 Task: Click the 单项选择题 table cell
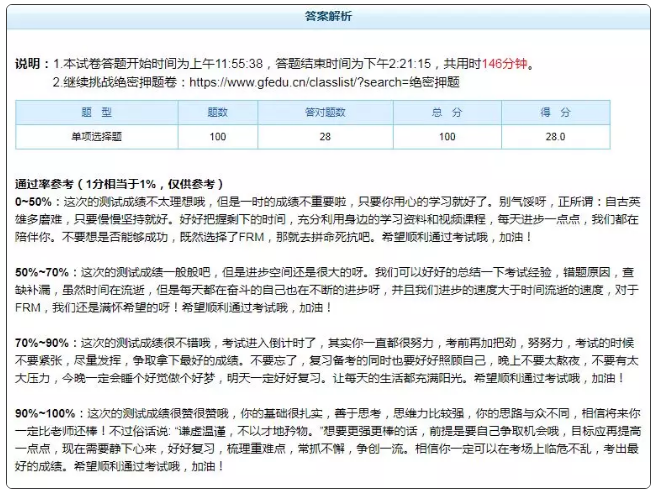(97, 137)
